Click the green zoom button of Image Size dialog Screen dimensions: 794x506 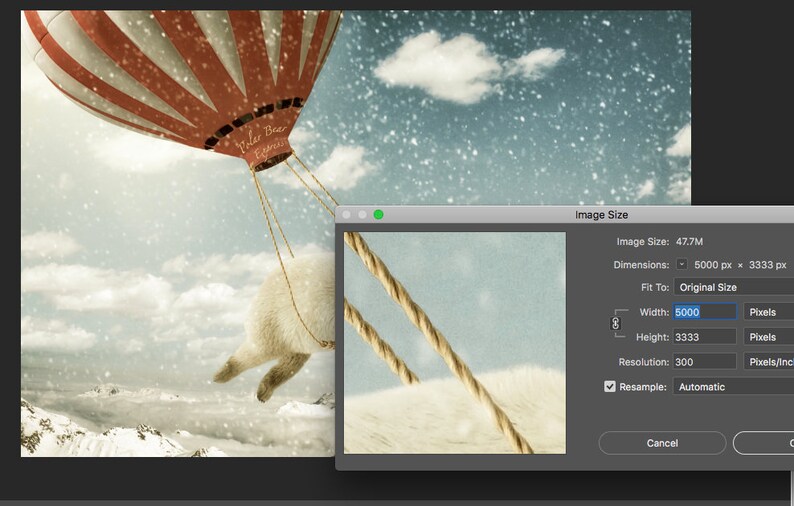click(378, 215)
